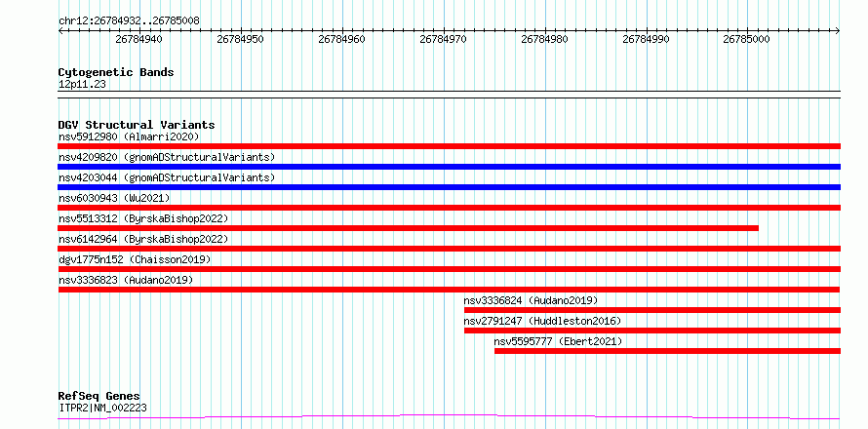Click the chr12:26784932..26785008 region label
The image size is (868, 429).
129,21
